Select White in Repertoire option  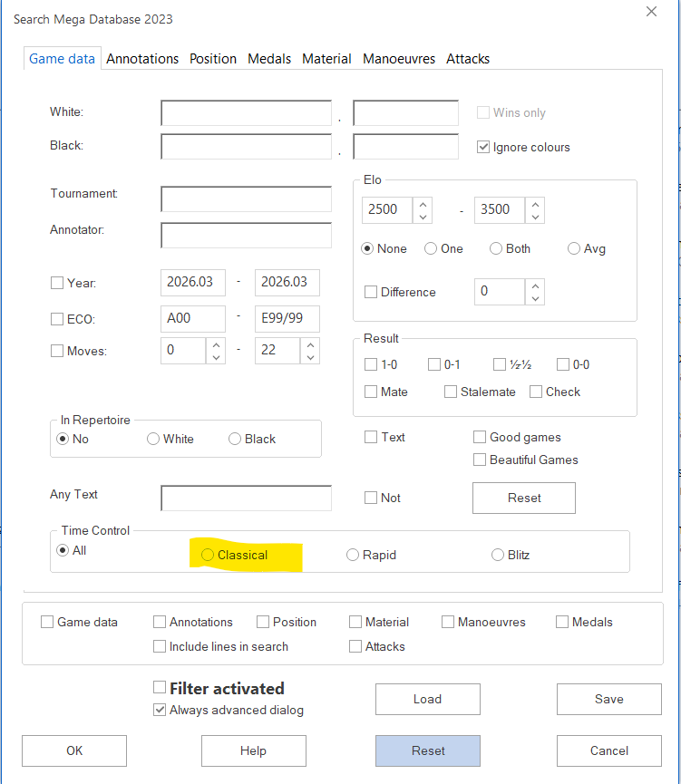153,439
